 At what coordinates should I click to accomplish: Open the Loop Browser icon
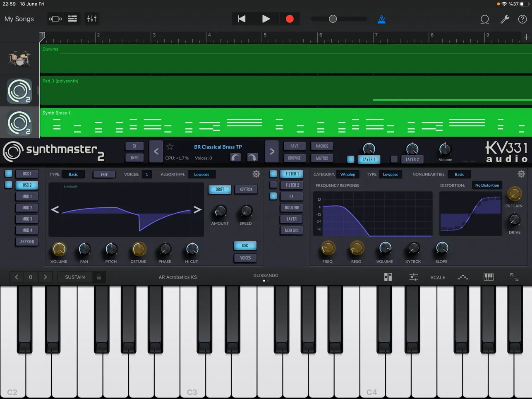tap(484, 19)
